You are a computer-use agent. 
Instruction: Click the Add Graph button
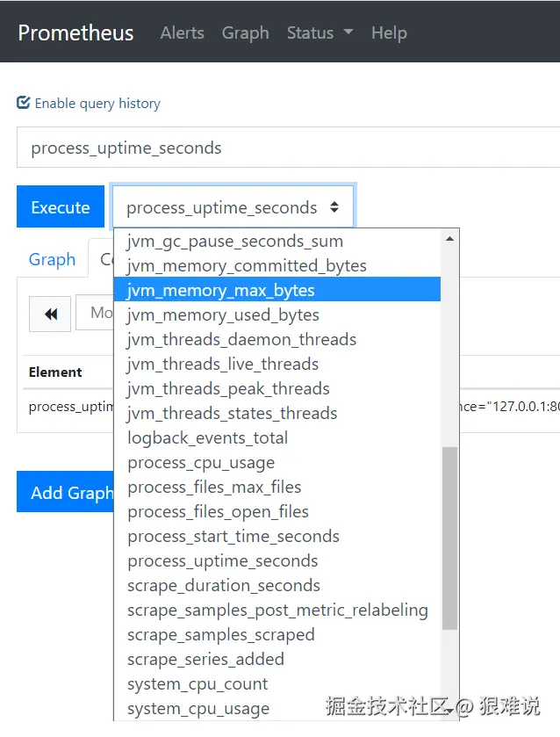tap(66, 492)
